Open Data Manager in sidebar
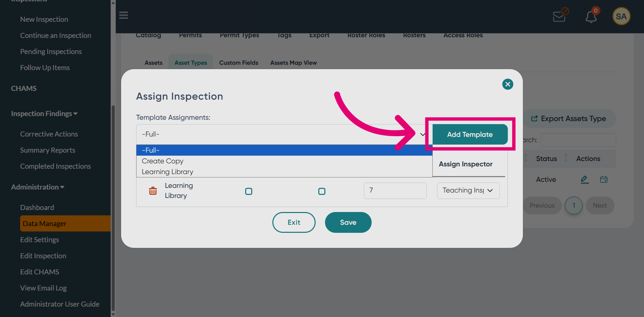This screenshot has height=317, width=644. pos(65,223)
